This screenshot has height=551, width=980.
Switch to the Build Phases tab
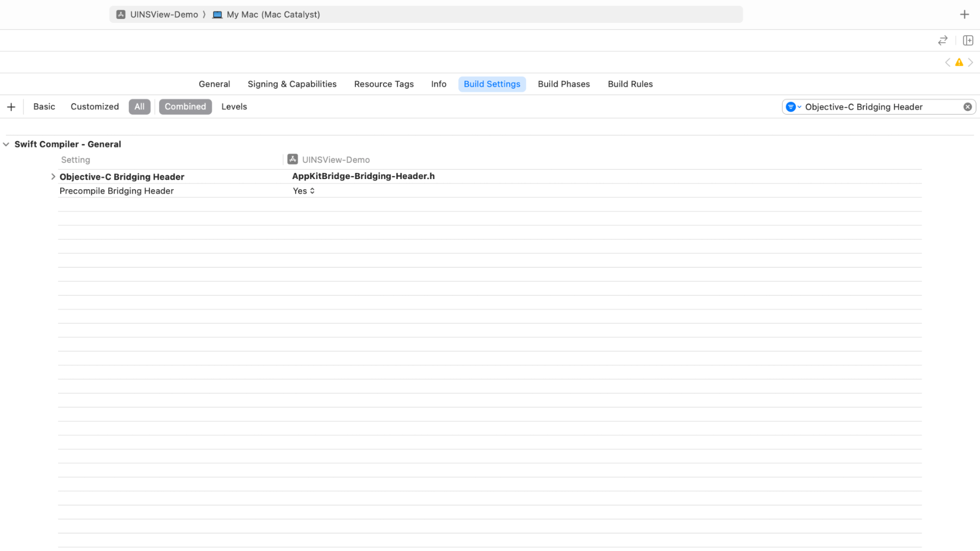tap(563, 84)
